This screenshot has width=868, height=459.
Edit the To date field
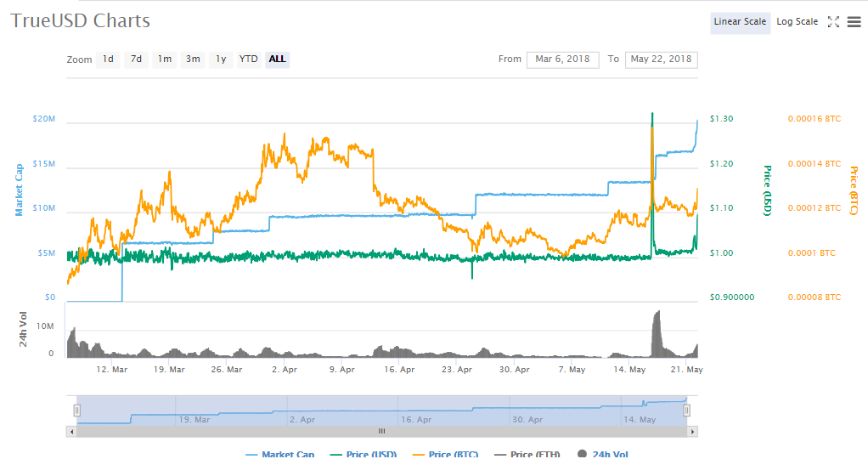(662, 59)
